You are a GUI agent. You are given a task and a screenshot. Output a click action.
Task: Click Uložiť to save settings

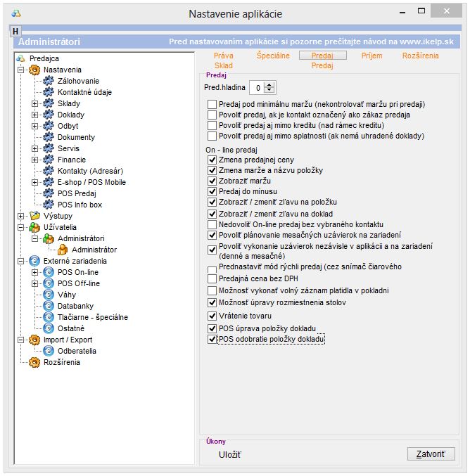(230, 455)
